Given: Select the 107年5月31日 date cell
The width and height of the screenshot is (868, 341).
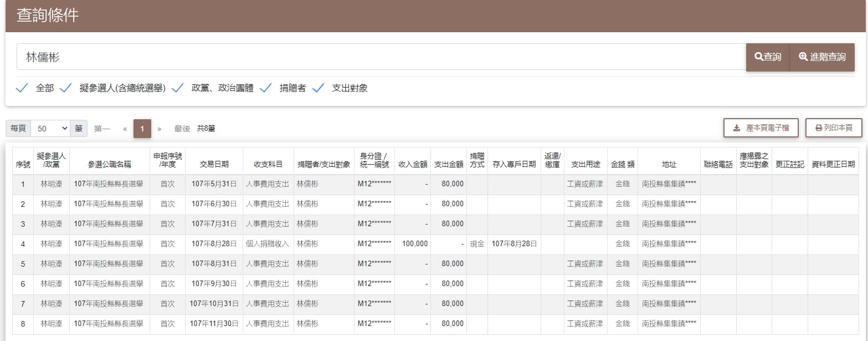Looking at the screenshot, I should [214, 184].
